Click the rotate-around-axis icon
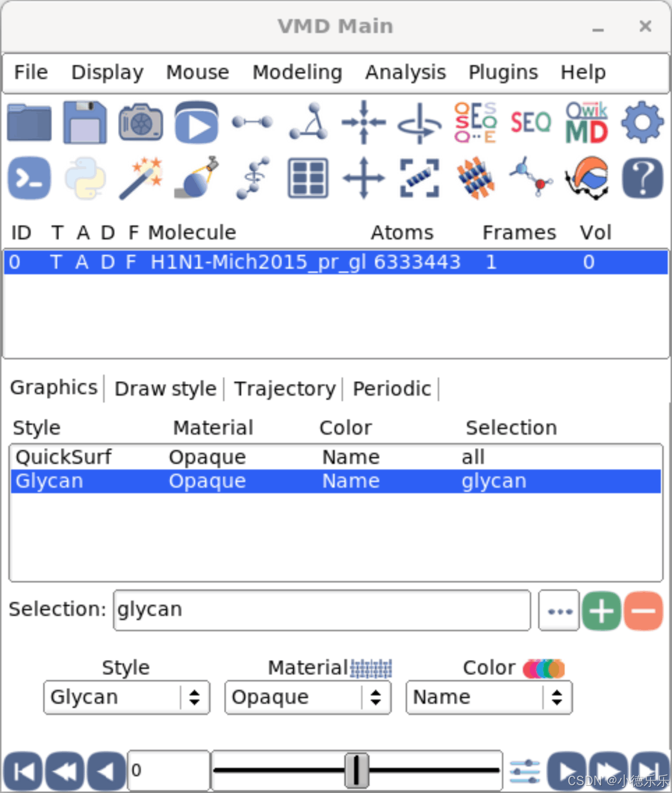The height and width of the screenshot is (793, 672). (x=420, y=123)
